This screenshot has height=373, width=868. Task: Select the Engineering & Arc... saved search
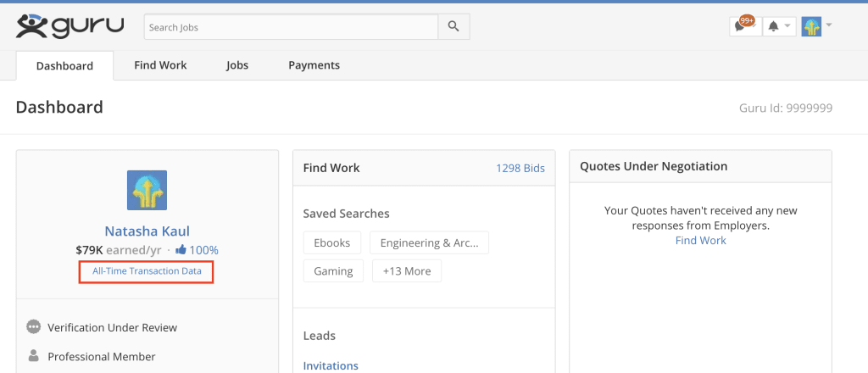tap(429, 242)
